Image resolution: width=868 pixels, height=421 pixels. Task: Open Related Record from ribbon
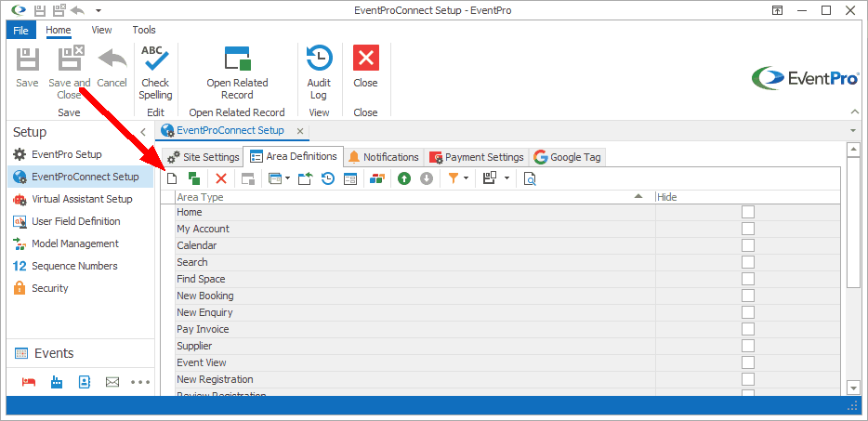click(x=237, y=73)
